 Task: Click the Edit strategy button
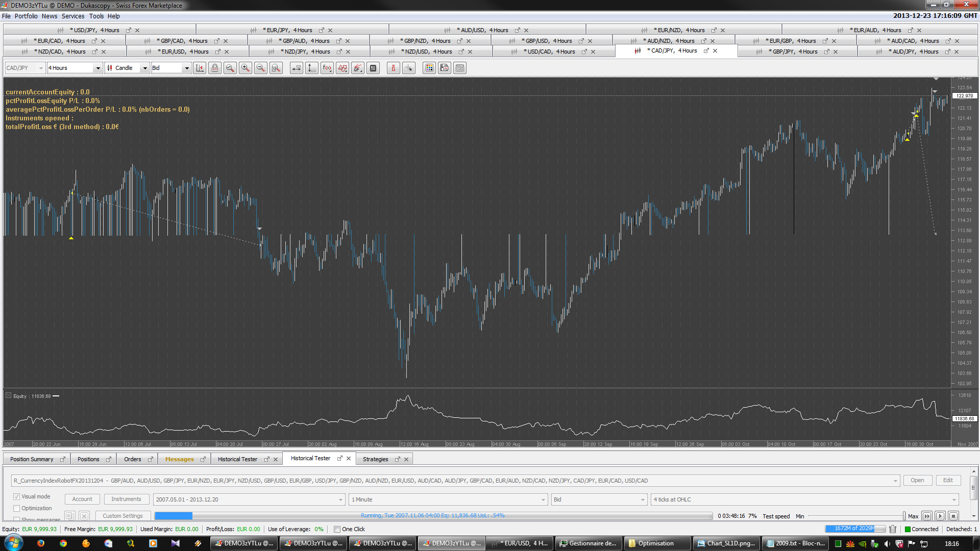tap(948, 480)
